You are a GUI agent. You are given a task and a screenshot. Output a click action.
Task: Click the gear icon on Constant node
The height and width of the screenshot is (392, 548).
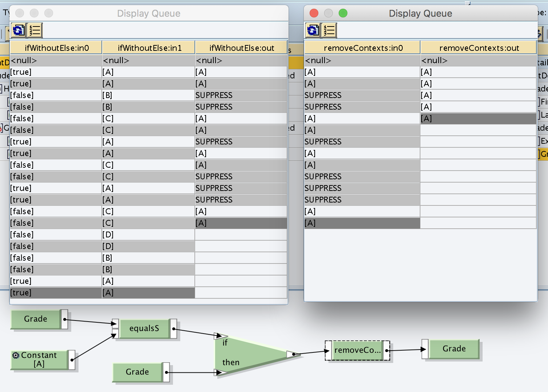coord(16,355)
